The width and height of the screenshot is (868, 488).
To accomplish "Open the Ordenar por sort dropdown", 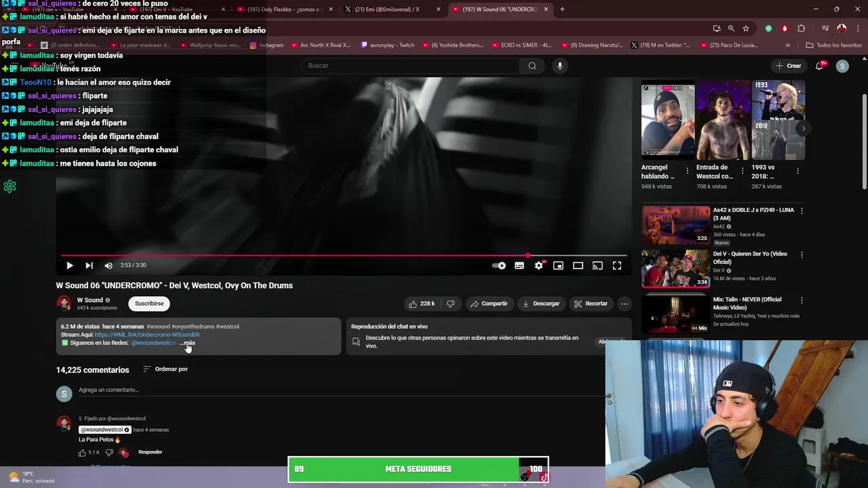I will point(165,369).
